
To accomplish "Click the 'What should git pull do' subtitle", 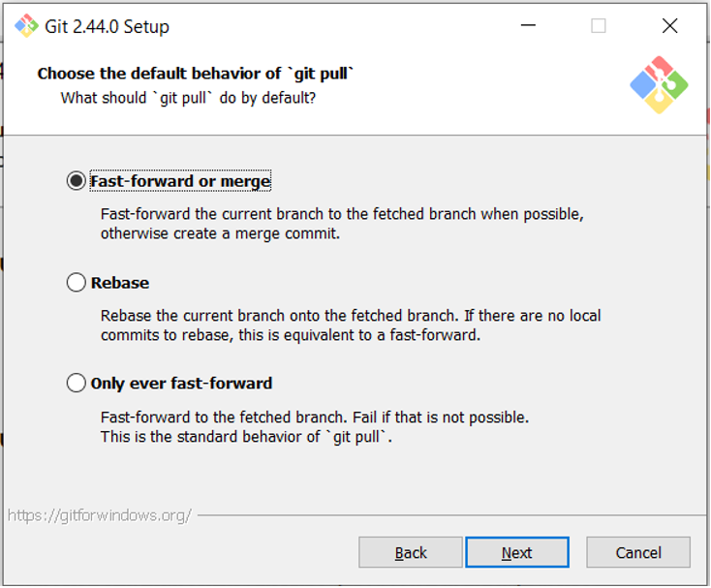I will [188, 98].
